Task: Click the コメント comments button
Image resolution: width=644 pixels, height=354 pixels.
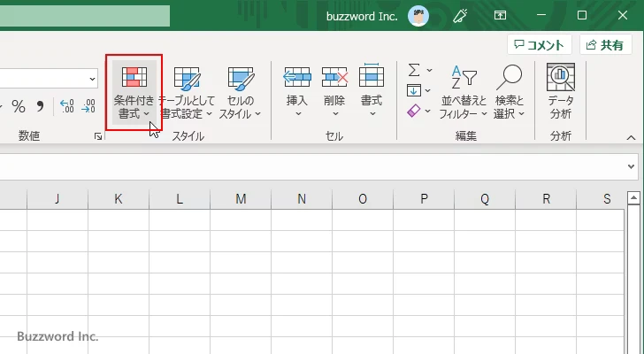Action: coord(539,45)
